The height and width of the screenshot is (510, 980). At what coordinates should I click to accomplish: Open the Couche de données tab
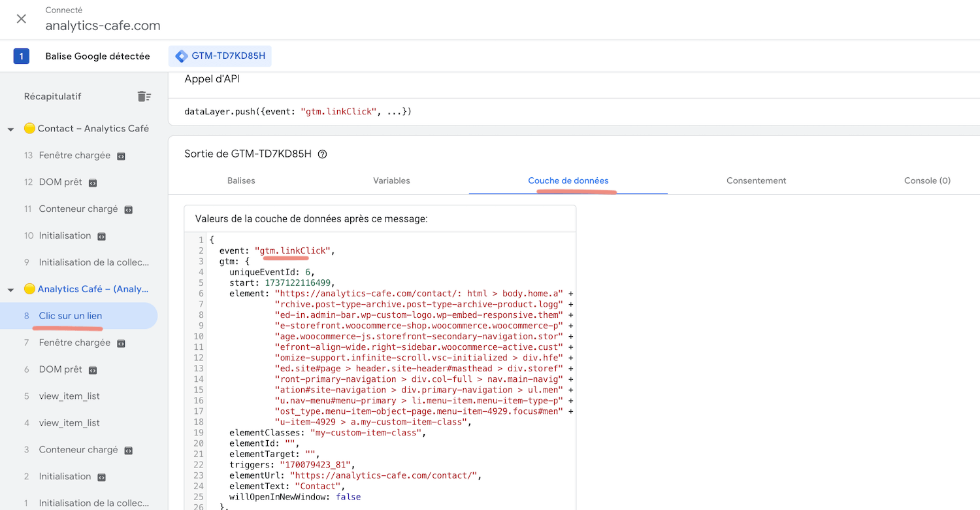coord(568,180)
